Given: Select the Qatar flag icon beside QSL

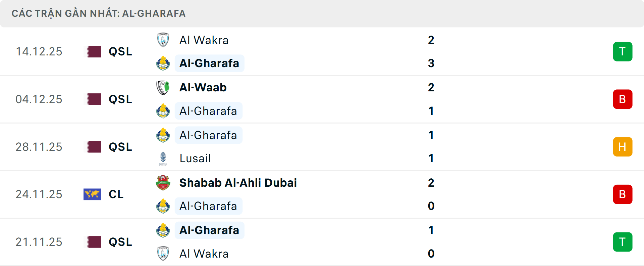Looking at the screenshot, I should [93, 52].
